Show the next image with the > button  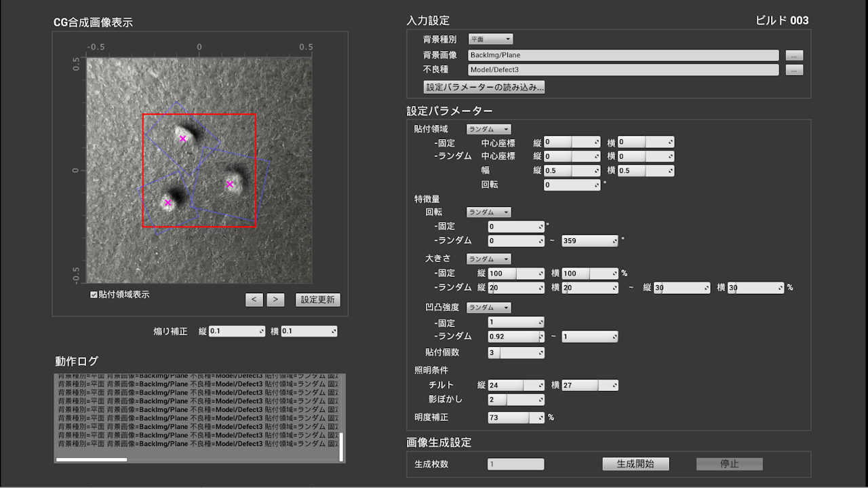(x=275, y=299)
